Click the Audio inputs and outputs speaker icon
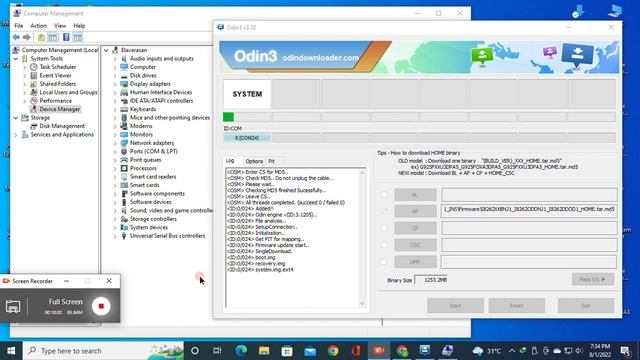Viewport: 640px width, 360px height. (x=124, y=58)
